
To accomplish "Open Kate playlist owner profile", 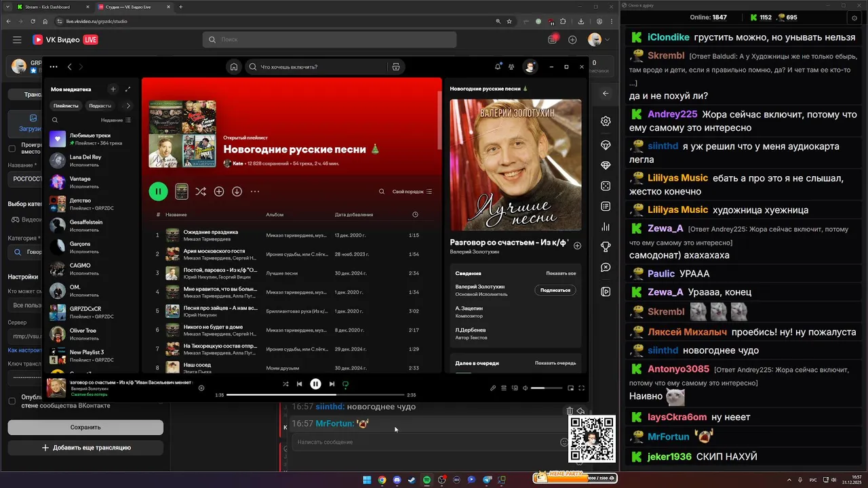I will (238, 163).
